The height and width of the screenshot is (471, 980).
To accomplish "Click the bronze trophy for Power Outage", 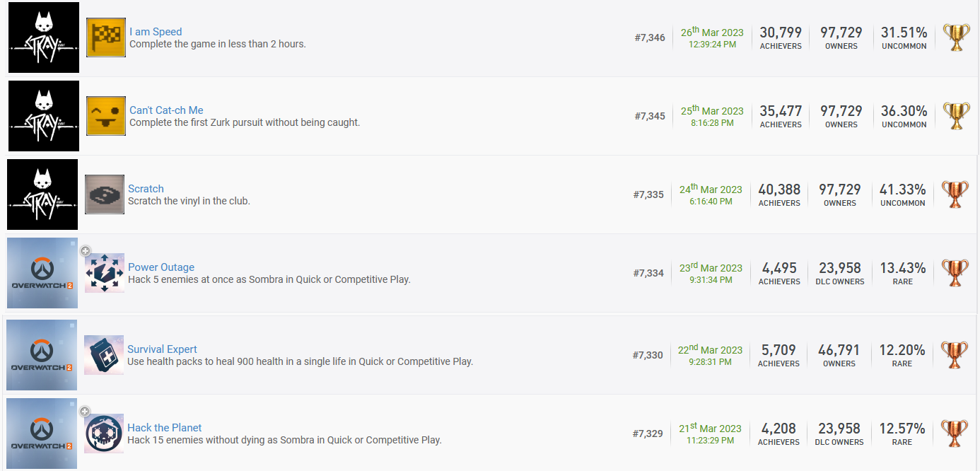I will [x=955, y=273].
